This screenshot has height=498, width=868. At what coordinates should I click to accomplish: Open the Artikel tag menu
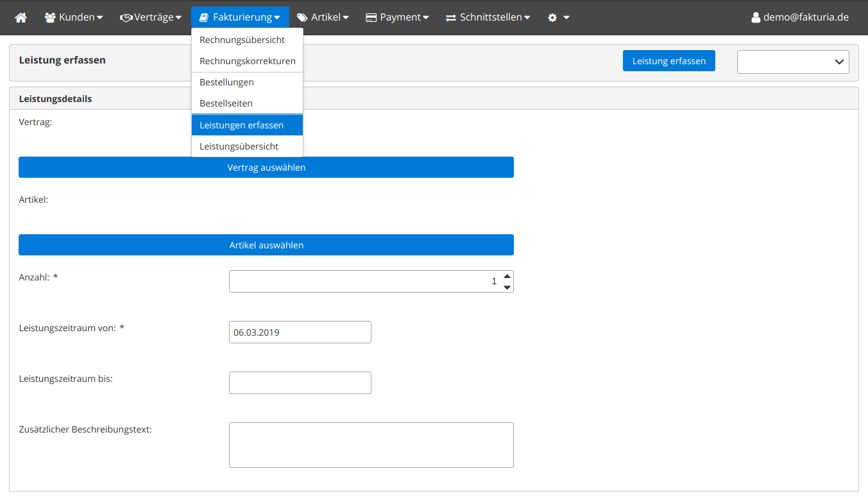click(323, 17)
